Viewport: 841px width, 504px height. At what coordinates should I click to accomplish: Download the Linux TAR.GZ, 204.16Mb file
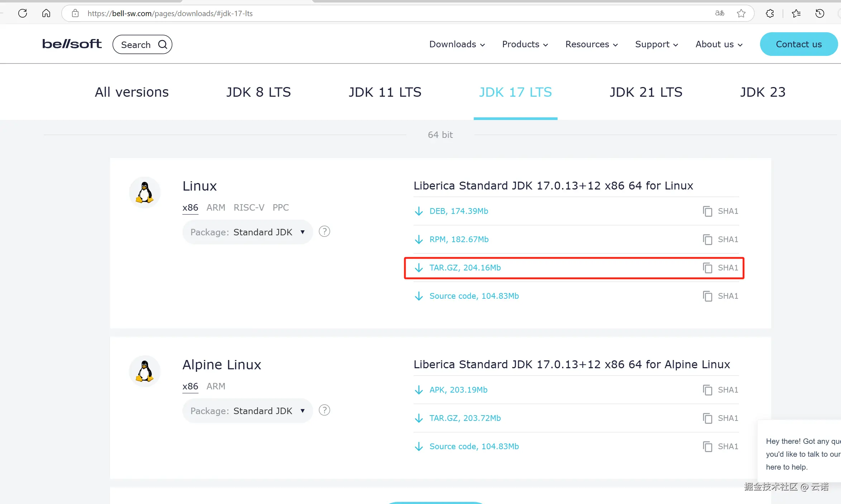(x=465, y=268)
